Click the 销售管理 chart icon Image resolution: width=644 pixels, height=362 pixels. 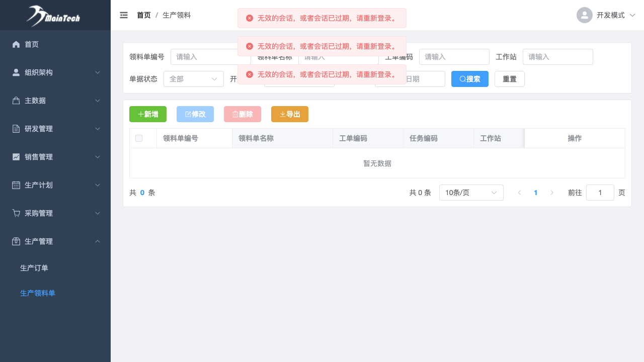16,157
